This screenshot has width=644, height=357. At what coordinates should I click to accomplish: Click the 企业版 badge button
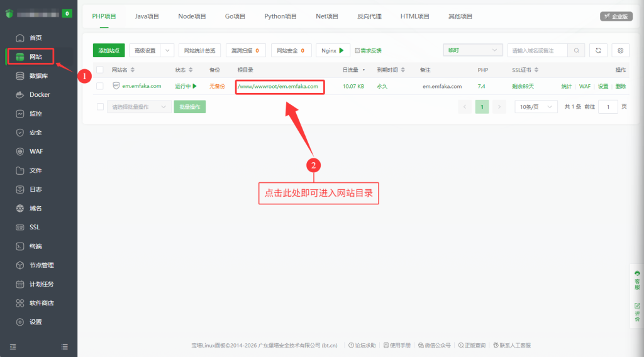[x=616, y=16]
